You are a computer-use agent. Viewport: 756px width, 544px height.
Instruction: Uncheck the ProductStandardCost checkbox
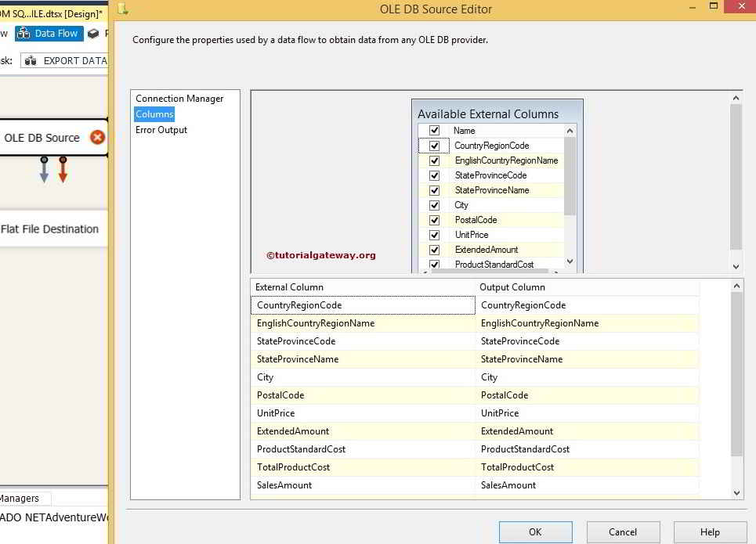(x=434, y=265)
